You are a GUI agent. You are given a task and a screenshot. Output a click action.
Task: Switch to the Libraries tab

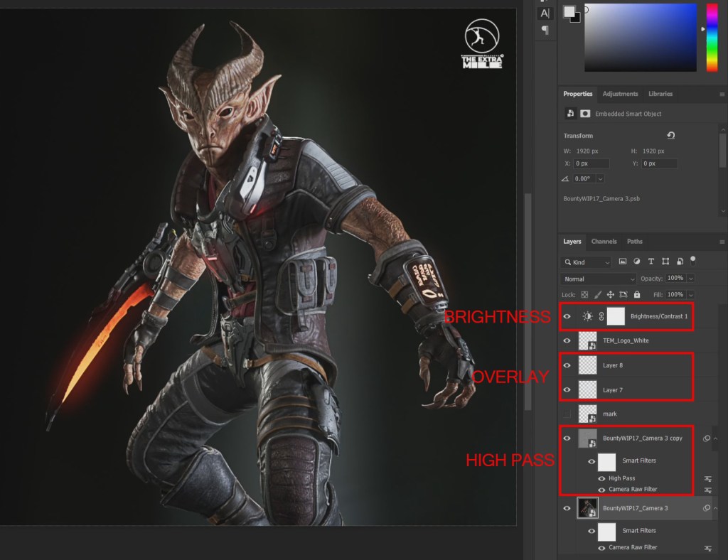coord(660,94)
